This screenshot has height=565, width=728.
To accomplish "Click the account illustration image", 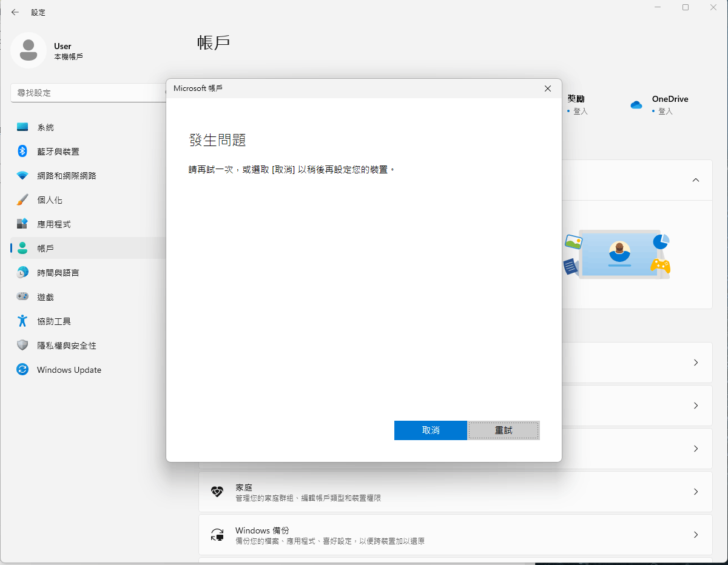I will [x=617, y=253].
